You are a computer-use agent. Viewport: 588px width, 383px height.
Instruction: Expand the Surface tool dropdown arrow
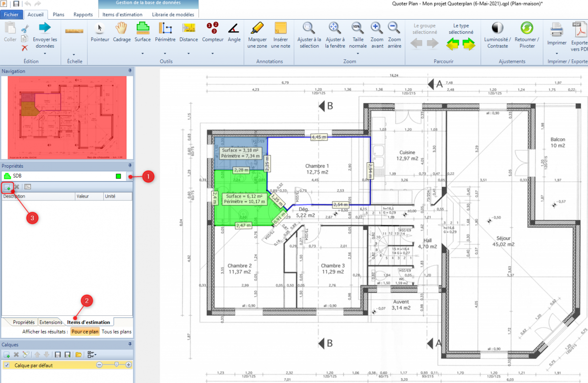click(x=143, y=53)
